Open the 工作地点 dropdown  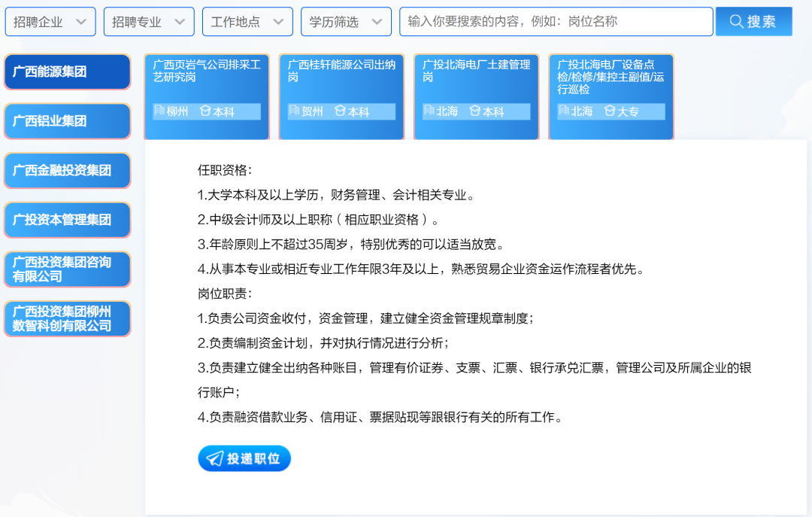pos(247,22)
